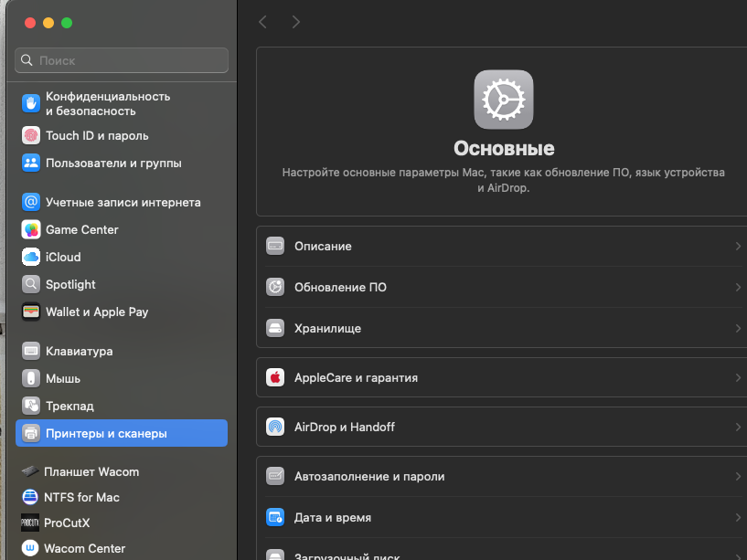Viewport: 747px width, 560px height.
Task: Click the Поиск search field
Action: pyautogui.click(x=122, y=60)
